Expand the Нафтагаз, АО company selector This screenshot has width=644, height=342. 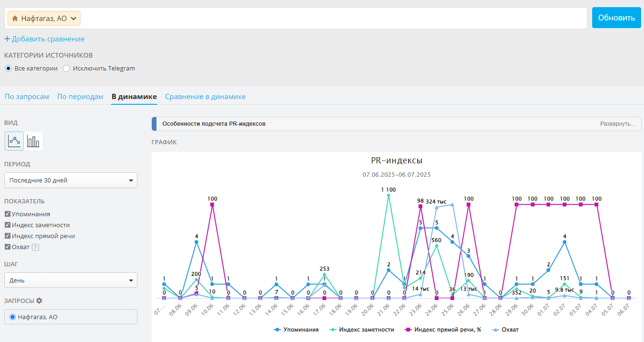[44, 19]
